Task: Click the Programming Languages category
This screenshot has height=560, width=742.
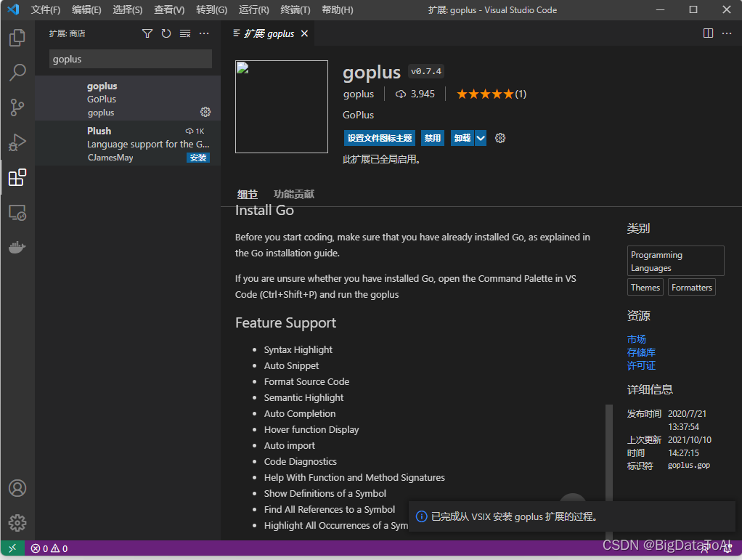Action: [x=675, y=261]
